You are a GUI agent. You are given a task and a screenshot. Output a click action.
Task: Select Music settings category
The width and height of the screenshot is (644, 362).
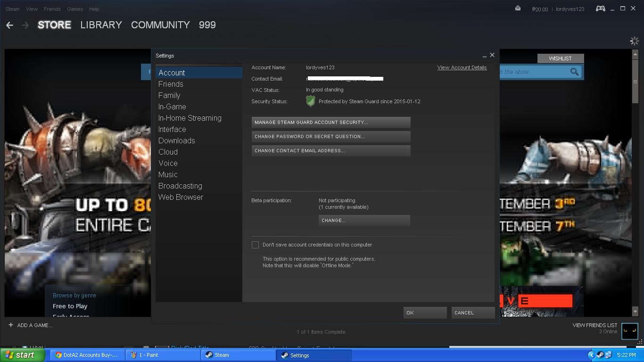198,174
